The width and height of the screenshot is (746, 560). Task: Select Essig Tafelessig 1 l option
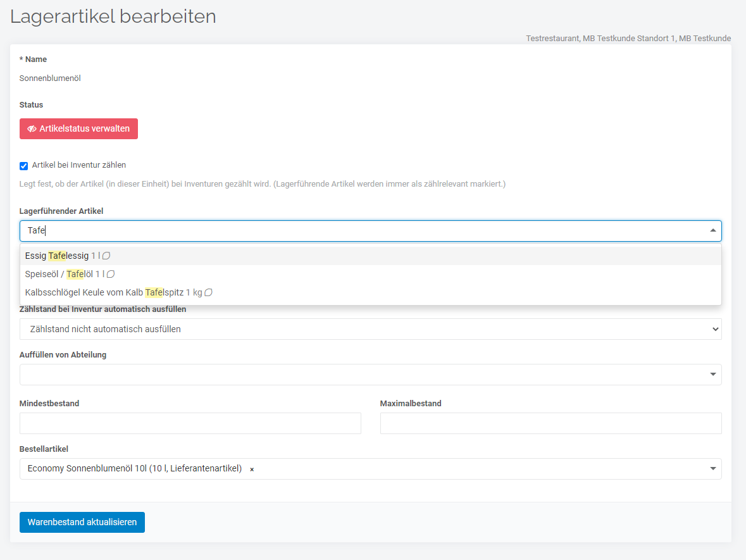(x=371, y=256)
